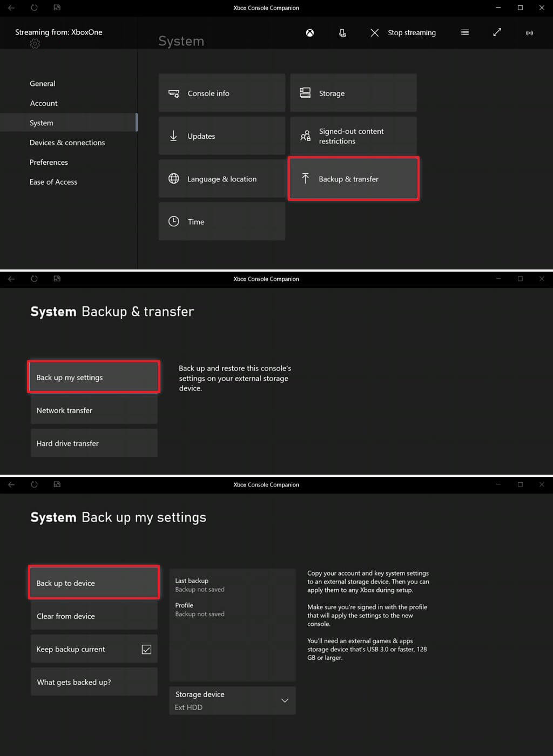The width and height of the screenshot is (553, 756).
Task: Open the Backup & transfer tile
Action: tap(353, 179)
